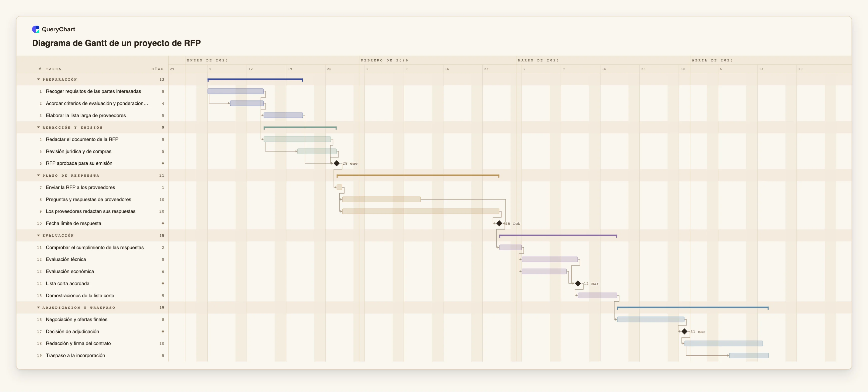The height and width of the screenshot is (392, 868).
Task: Click the milestone marker in the Decisión de adjudicación row
Action: click(163, 332)
